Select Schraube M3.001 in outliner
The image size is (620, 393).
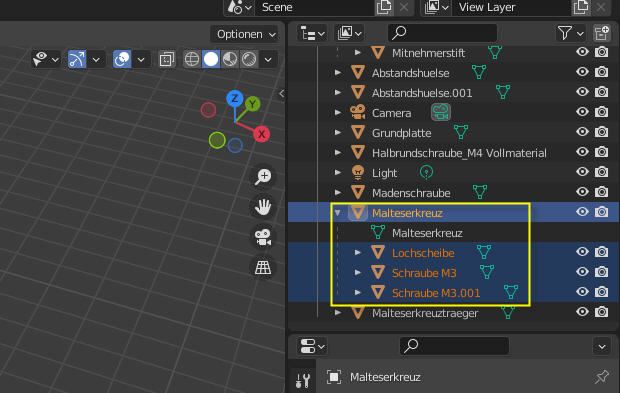pos(436,293)
